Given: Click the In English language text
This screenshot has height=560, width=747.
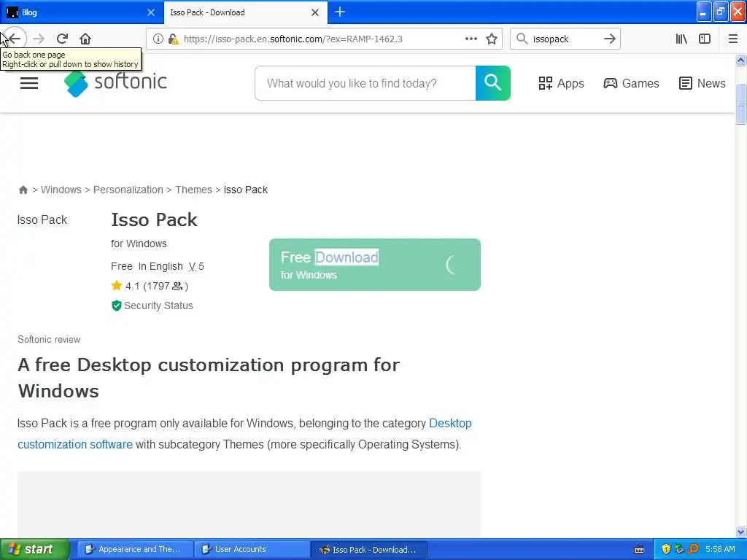Looking at the screenshot, I should (160, 266).
